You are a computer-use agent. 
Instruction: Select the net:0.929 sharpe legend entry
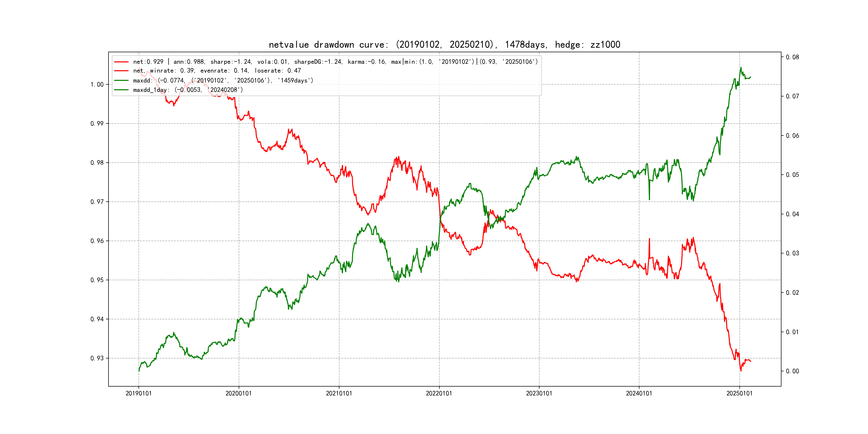(335, 62)
